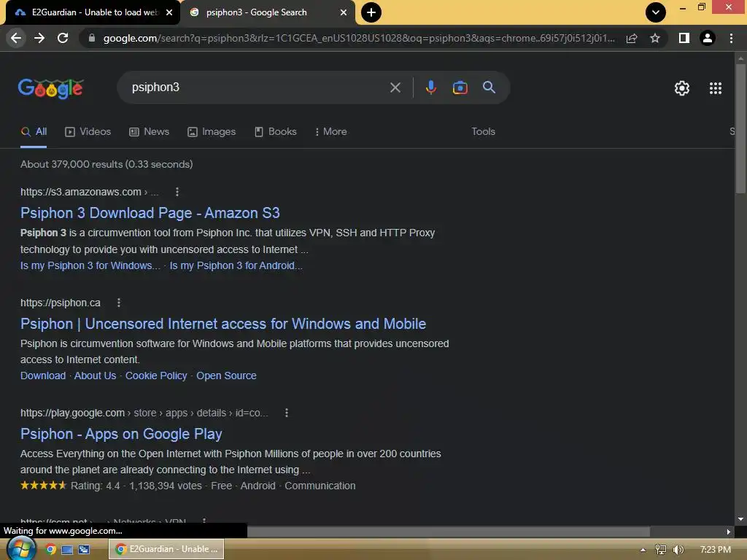747x560 pixels.
Task: Open the Download sitelink under psiphon.ca
Action: [43, 376]
